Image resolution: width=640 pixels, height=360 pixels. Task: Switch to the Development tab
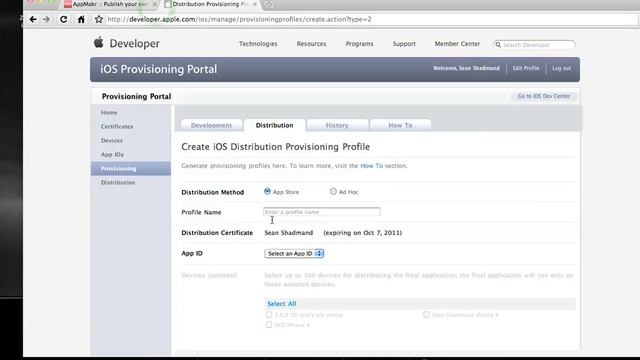[x=211, y=125]
